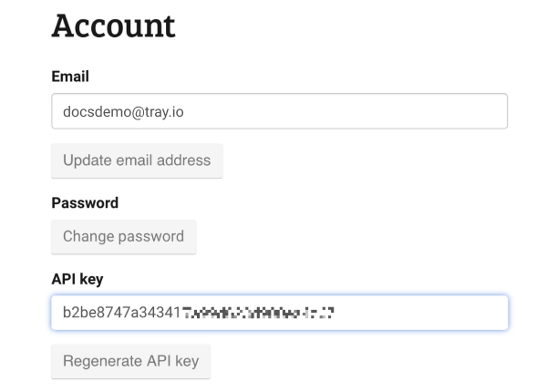547x392 pixels.
Task: Focus the Email input field
Action: pyautogui.click(x=279, y=111)
